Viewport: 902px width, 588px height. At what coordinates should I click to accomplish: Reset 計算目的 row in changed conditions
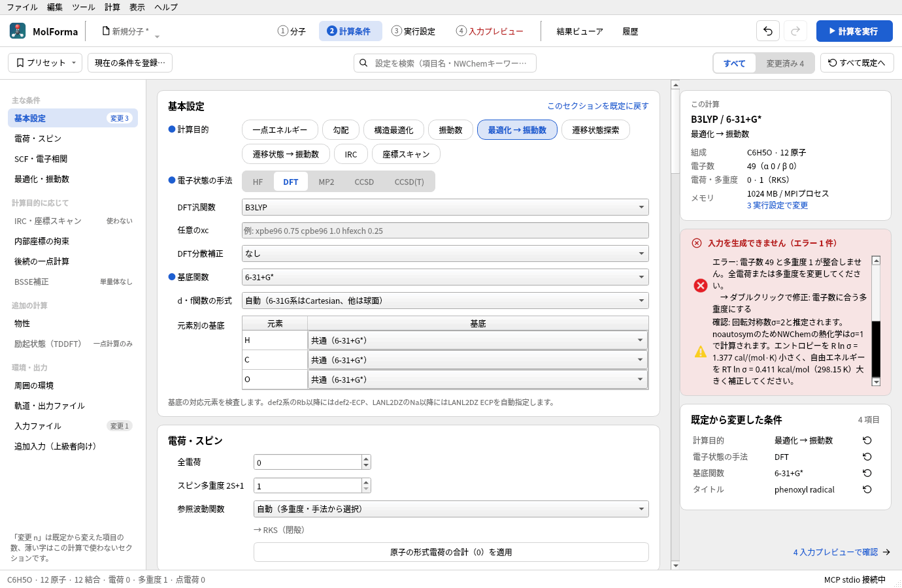[867, 440]
